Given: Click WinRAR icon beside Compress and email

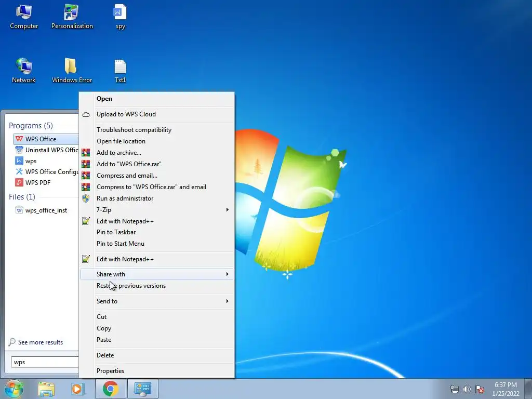Looking at the screenshot, I should (x=86, y=176).
